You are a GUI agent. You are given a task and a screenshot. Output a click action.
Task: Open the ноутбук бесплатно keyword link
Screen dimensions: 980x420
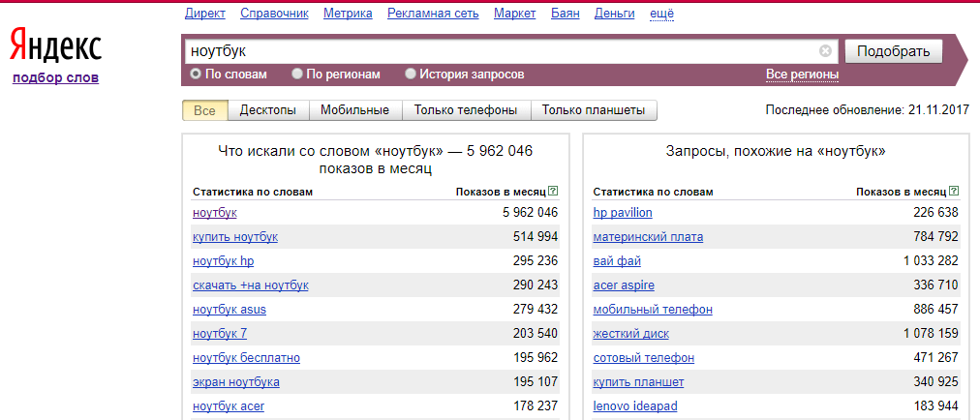pos(247,358)
